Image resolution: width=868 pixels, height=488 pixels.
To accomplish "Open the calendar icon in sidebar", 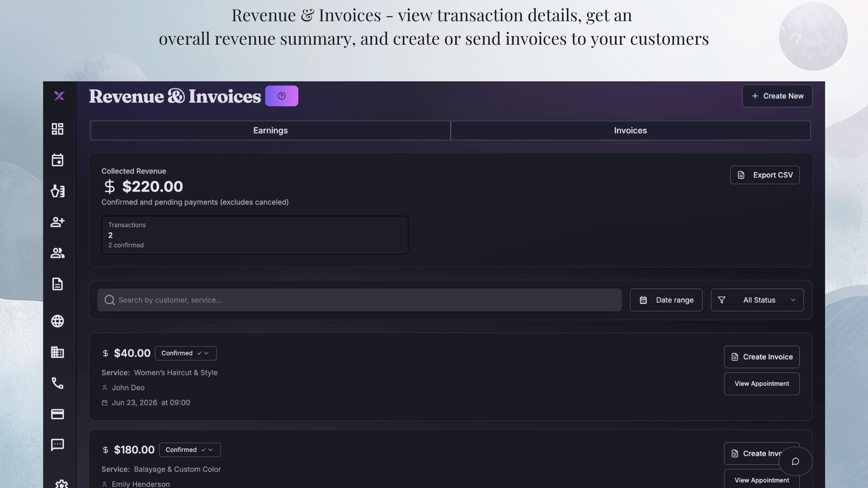I will (x=57, y=160).
